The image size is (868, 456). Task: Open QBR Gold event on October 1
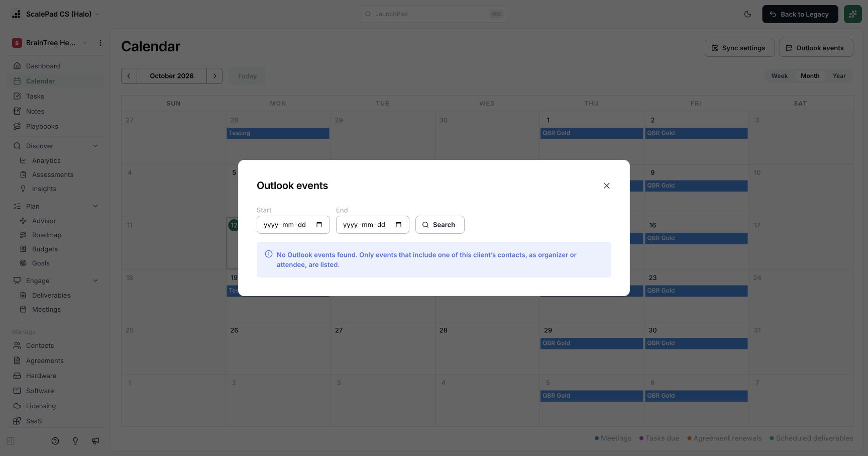coord(592,133)
